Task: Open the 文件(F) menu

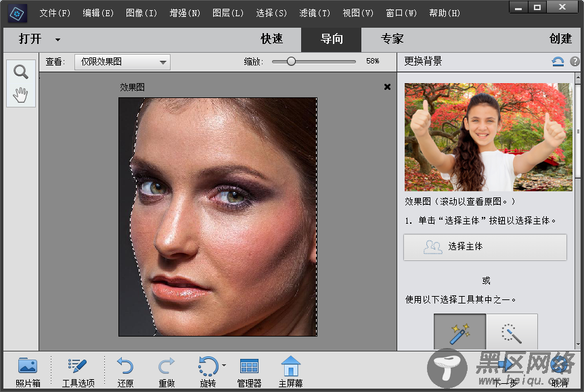Action: point(55,14)
